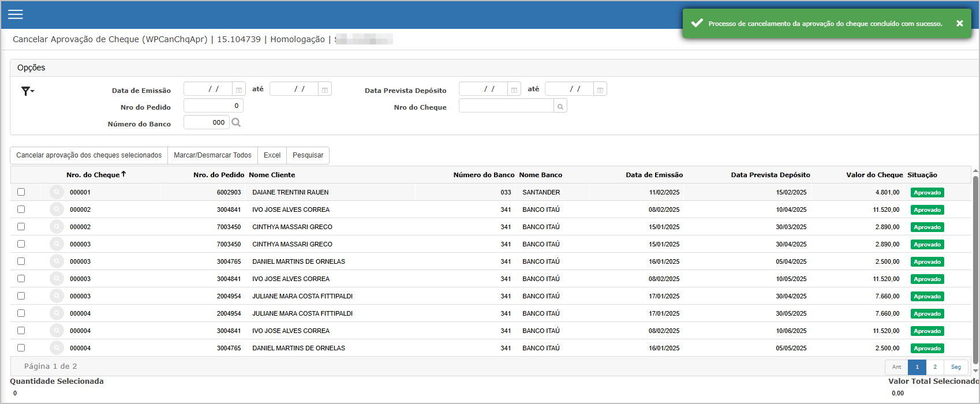Select checkbox for cheque 000001 Daiane Trentini Rauen
The image size is (980, 404).
pyautogui.click(x=21, y=192)
